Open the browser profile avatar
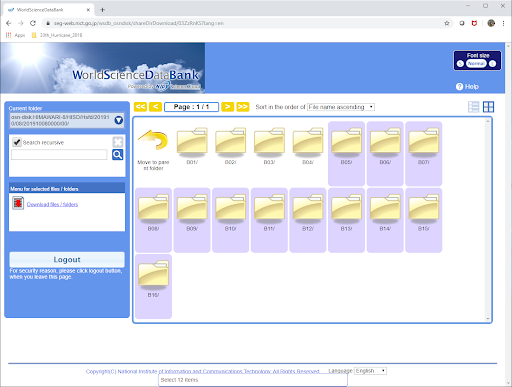Image resolution: width=512 pixels, height=387 pixels. click(x=491, y=23)
